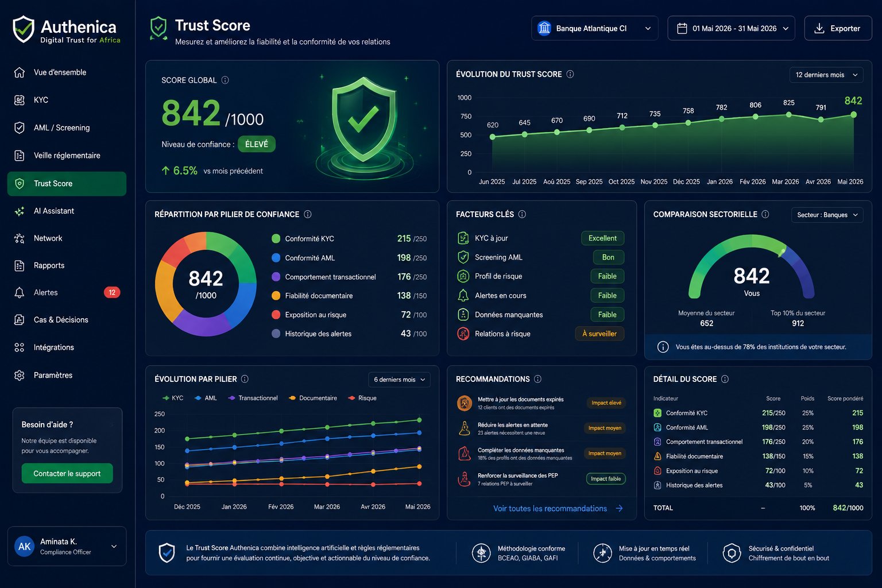Image resolution: width=882 pixels, height=588 pixels.
Task: Open the 12 derniers mois dropdown
Action: [826, 75]
